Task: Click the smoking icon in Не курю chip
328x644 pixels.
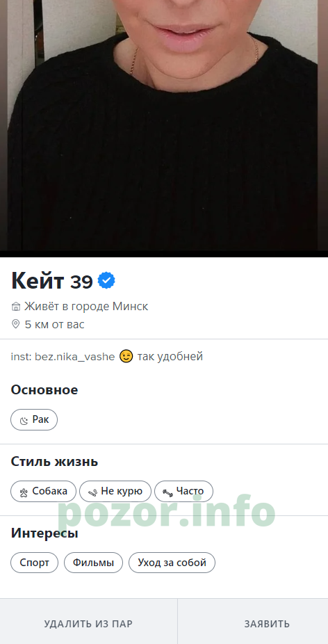Action: 93,492
